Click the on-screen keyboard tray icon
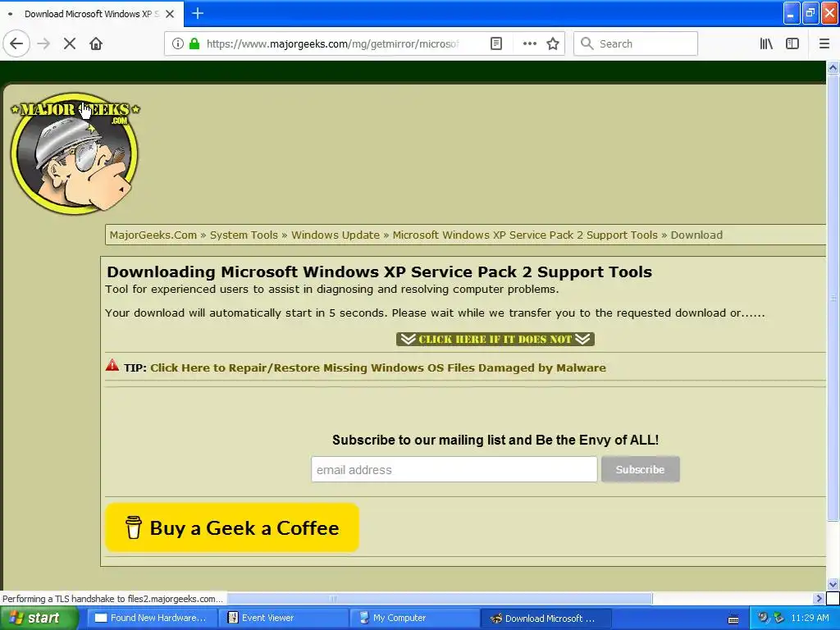Image resolution: width=840 pixels, height=630 pixels. tap(733, 619)
